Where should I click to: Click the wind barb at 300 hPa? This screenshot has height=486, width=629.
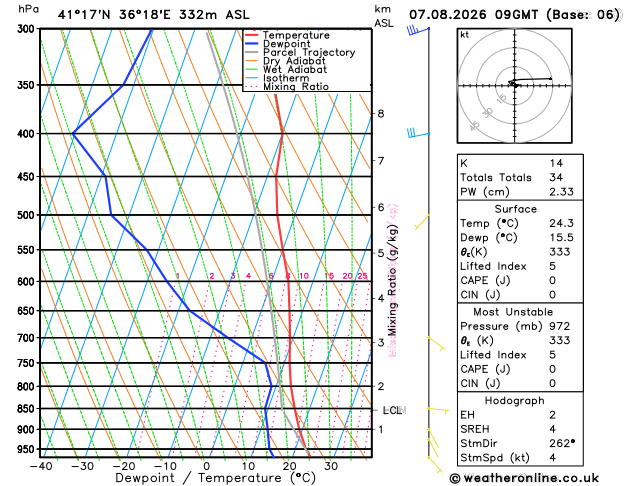[x=418, y=30]
